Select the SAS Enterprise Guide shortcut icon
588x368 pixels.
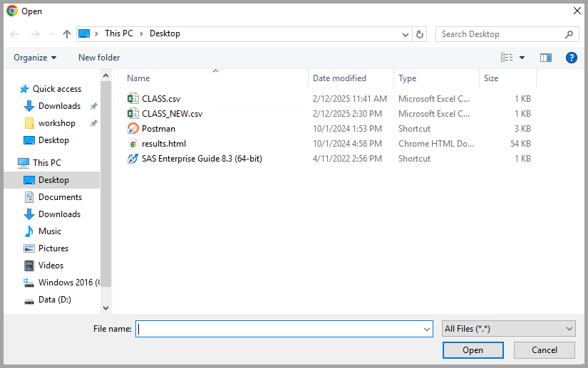tap(133, 159)
